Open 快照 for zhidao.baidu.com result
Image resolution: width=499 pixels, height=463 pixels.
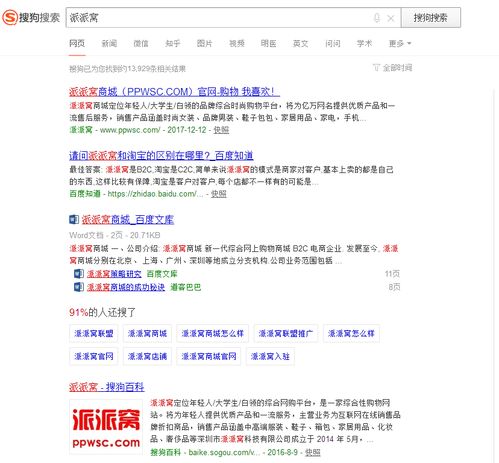click(219, 194)
